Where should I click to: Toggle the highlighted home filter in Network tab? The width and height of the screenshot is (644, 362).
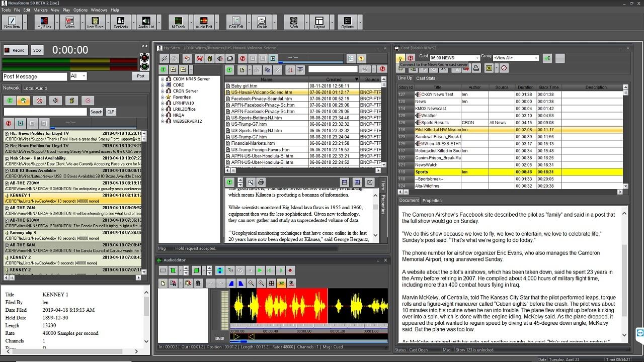pyautogui.click(x=24, y=101)
